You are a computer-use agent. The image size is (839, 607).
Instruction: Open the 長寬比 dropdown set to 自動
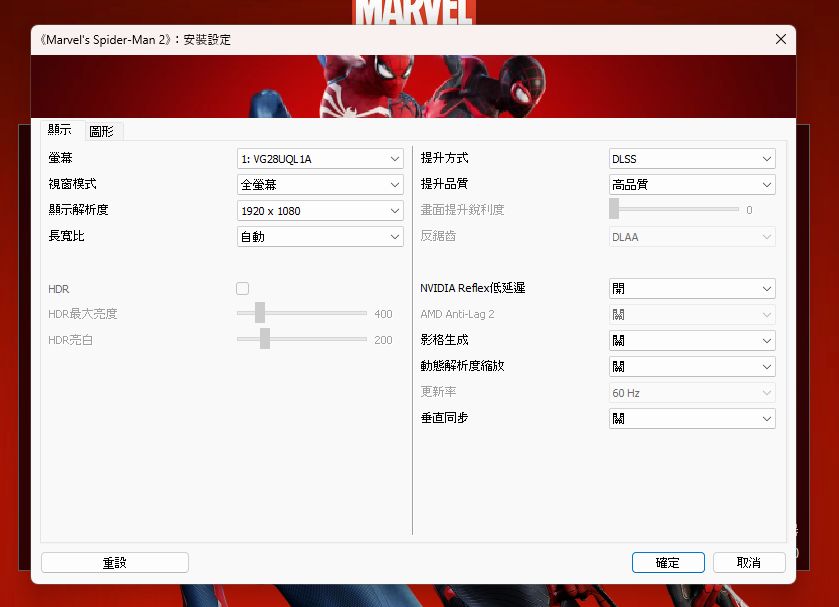coord(320,237)
